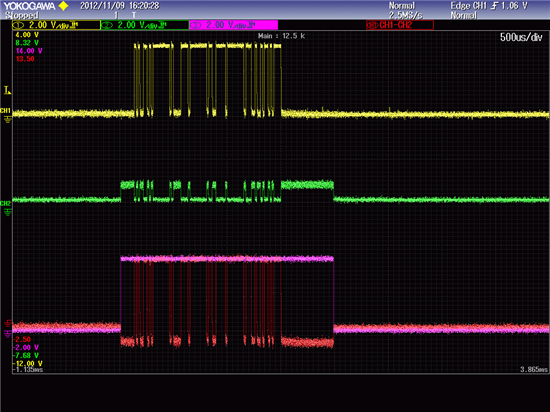This screenshot has height=412, width=550.
Task: Click the yellow diamond Yokogawa logo icon
Action: pyautogui.click(x=63, y=6)
